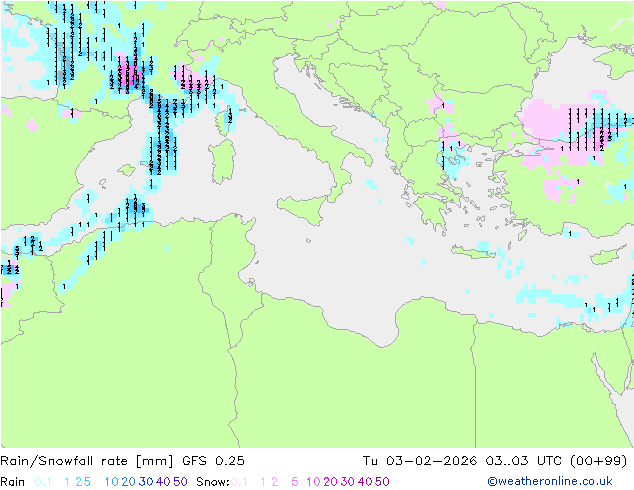Select Snow legend value 40

coord(365,482)
